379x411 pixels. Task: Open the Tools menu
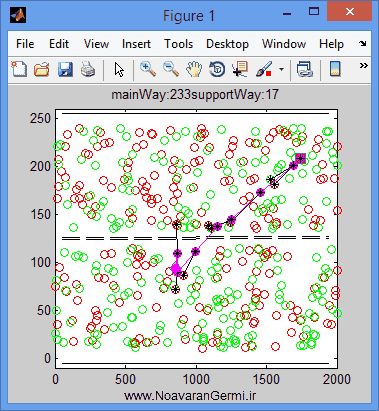coord(178,44)
